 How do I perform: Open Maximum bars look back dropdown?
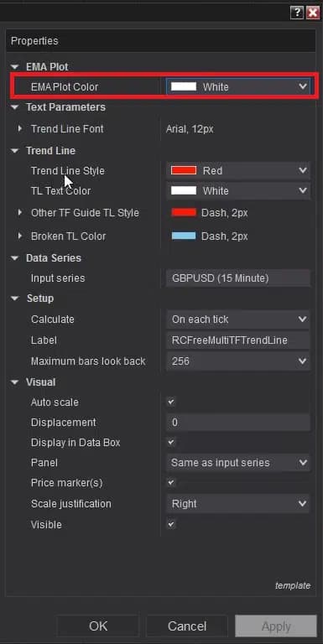click(238, 361)
